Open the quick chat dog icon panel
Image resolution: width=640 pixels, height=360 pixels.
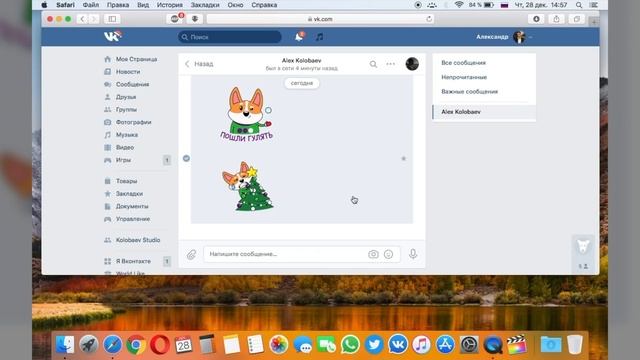pos(583,247)
